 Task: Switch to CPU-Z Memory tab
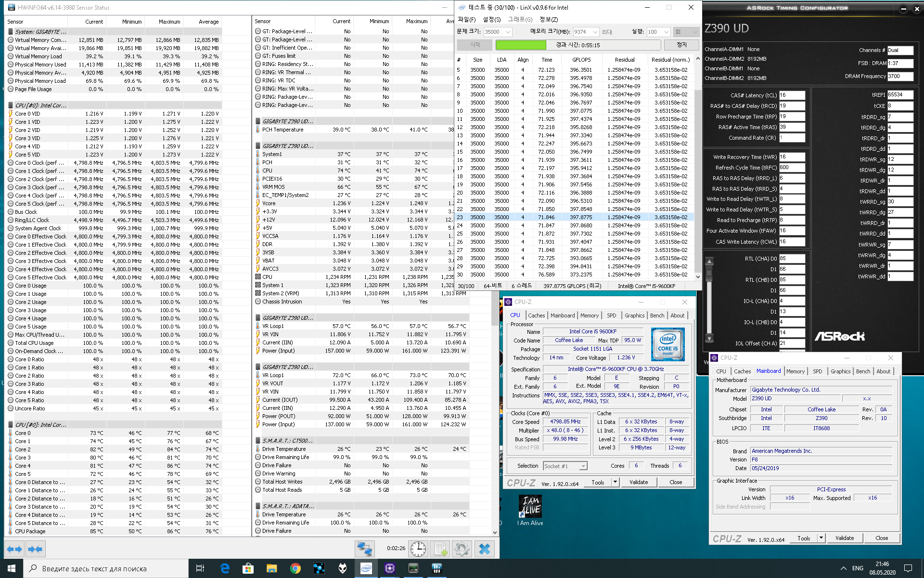[589, 315]
